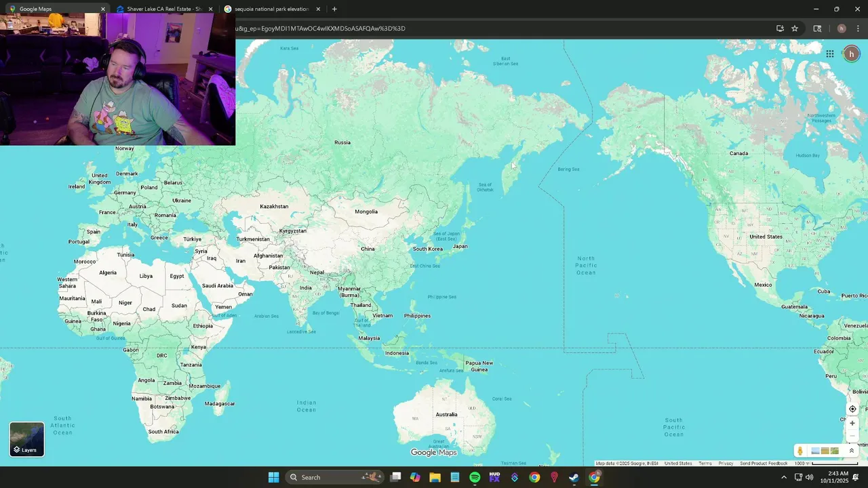Click the Map data ©2025 Google, INEGI text
This screenshot has width=868, height=488.
627,464
